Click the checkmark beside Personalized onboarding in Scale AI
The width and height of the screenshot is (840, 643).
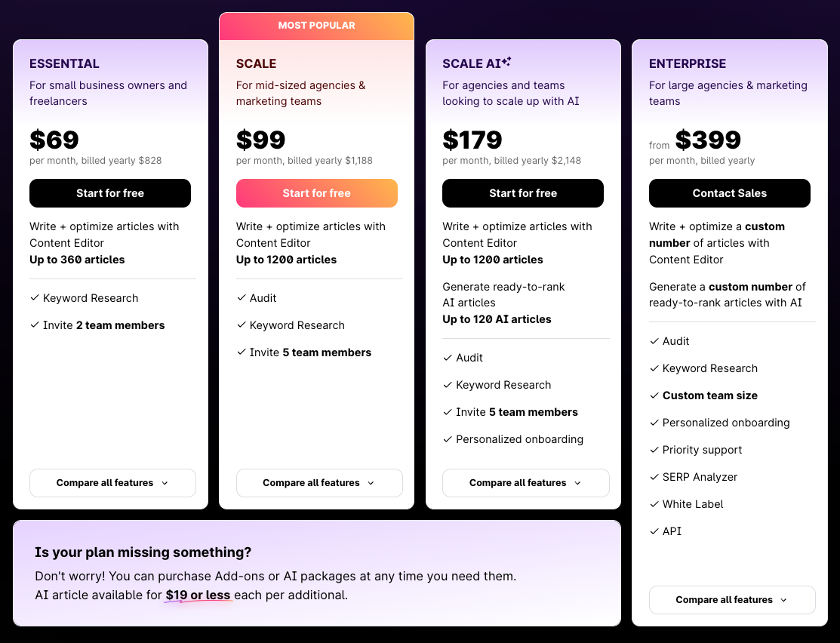coord(448,439)
